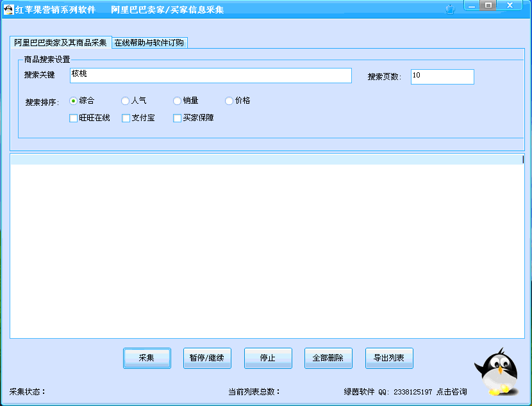Click the 点击咨询 link
Image resolution: width=532 pixels, height=406 pixels.
tap(452, 392)
